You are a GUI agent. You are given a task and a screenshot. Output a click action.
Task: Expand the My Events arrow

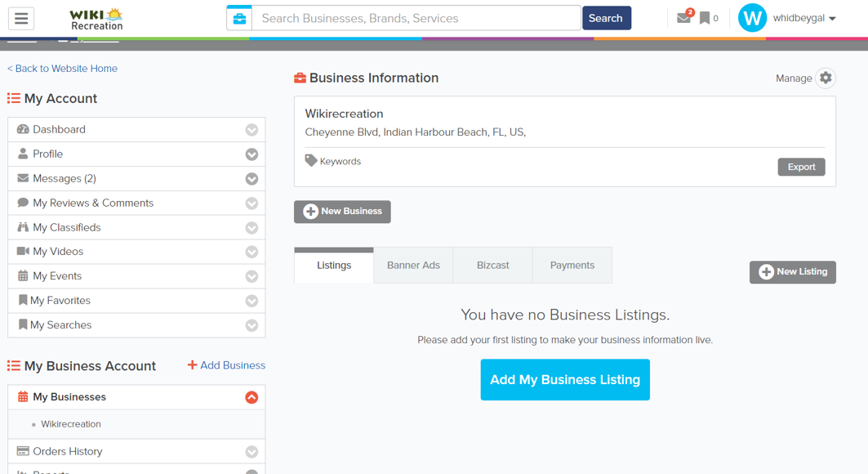251,276
